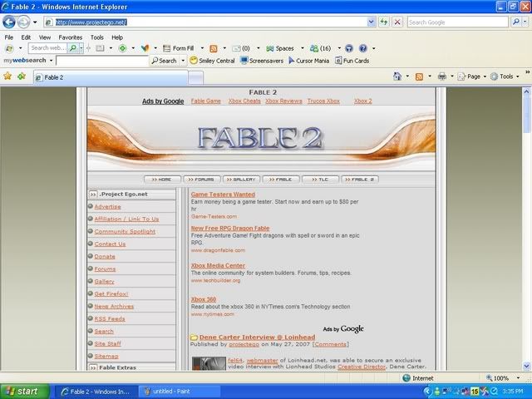Click the Stop loading X icon

click(397, 22)
